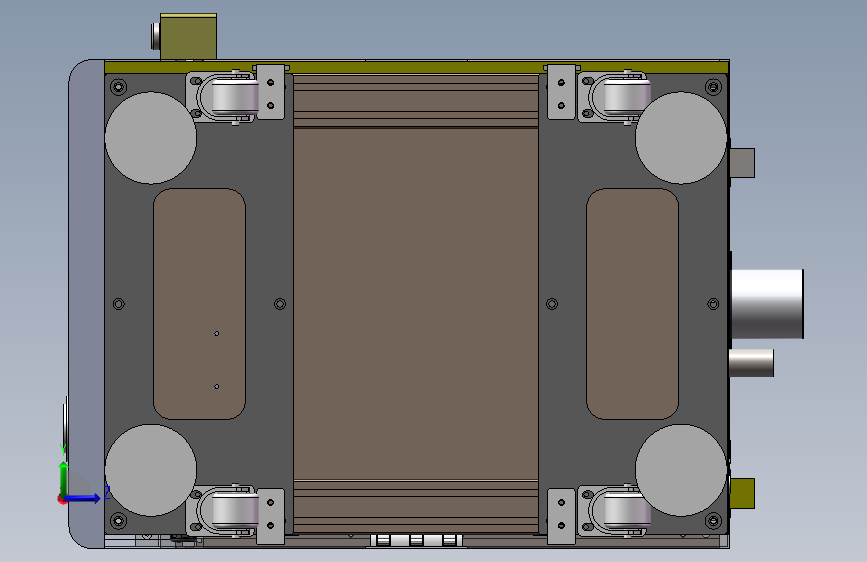The width and height of the screenshot is (867, 562).
Task: Select the large silver cylinder on right side
Action: (x=767, y=304)
